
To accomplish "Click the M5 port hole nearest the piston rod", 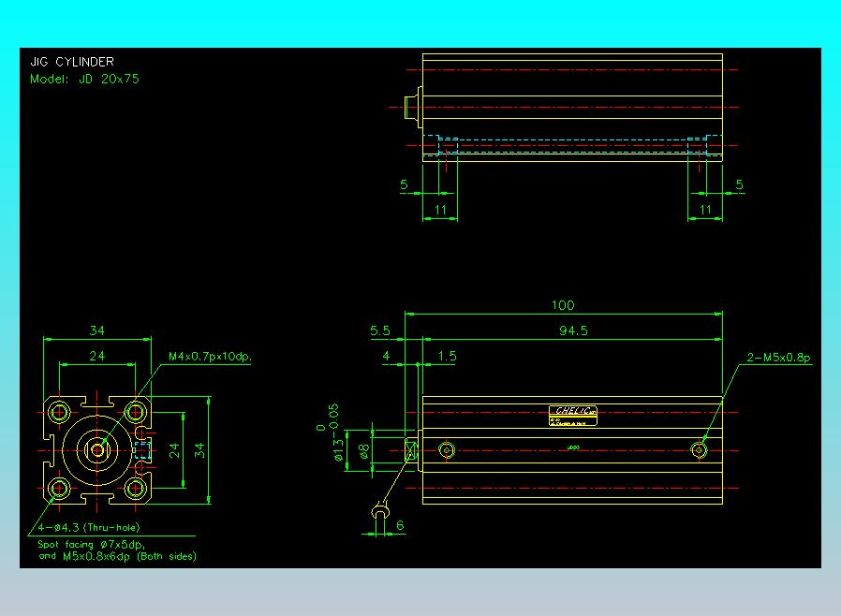I will (x=446, y=449).
